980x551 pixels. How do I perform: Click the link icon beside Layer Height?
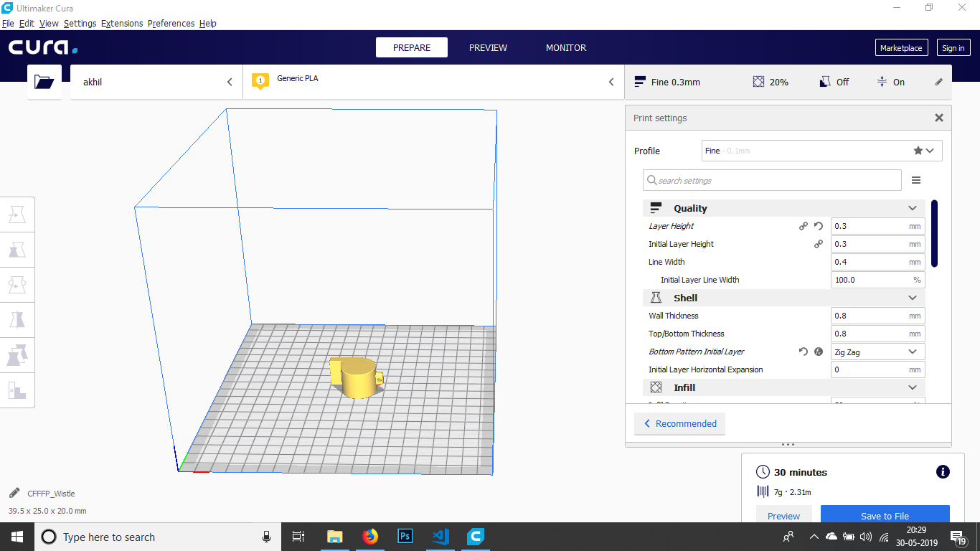tap(804, 226)
